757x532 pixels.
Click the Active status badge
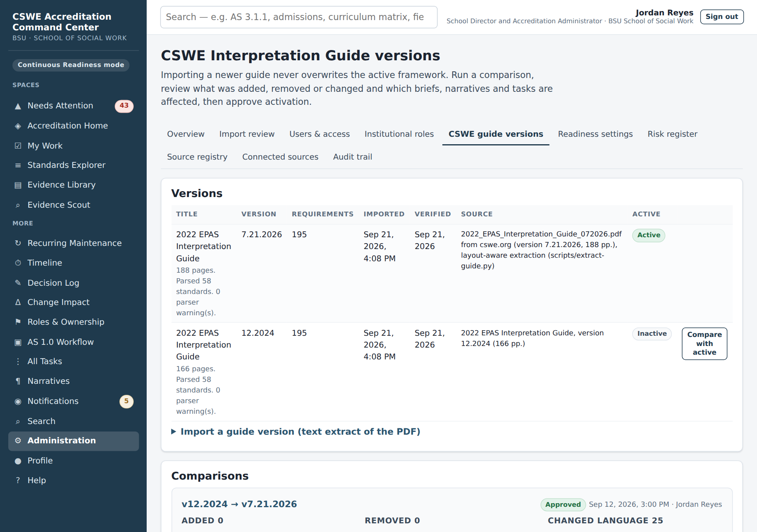[x=649, y=235]
